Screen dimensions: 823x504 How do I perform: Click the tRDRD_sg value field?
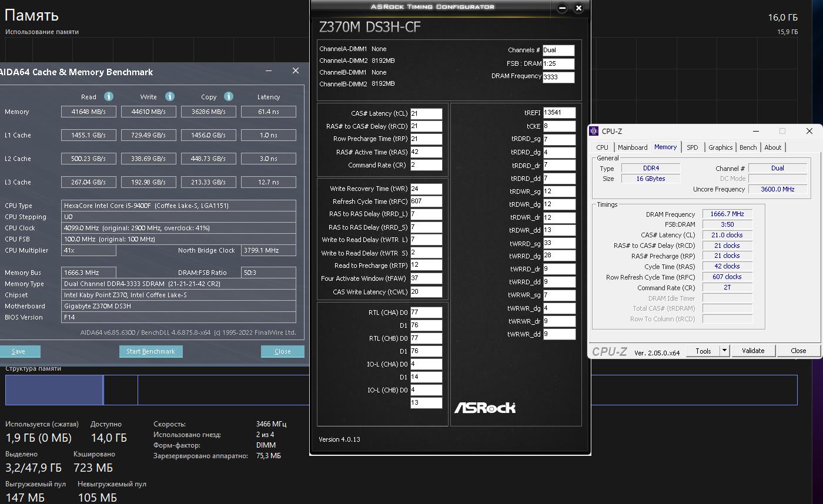point(559,139)
